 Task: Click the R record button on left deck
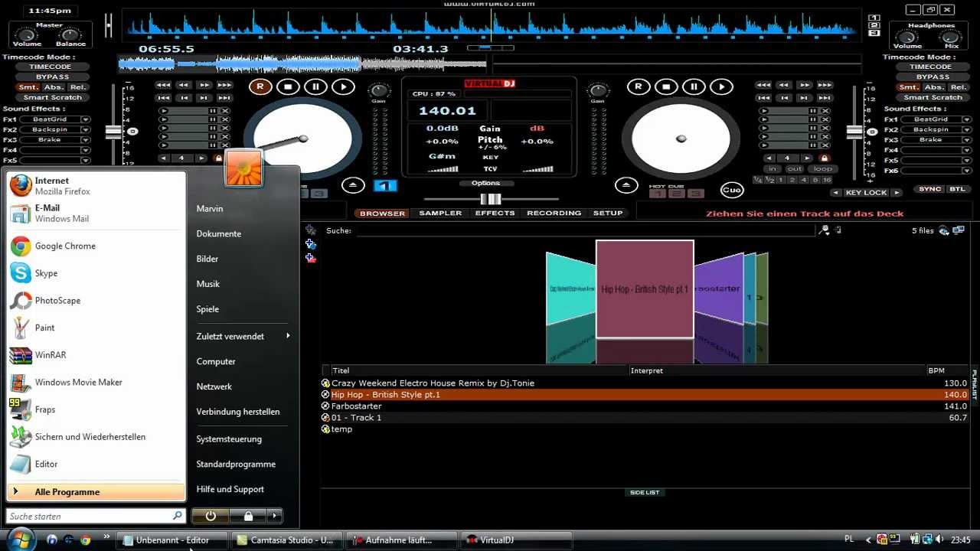click(x=260, y=86)
